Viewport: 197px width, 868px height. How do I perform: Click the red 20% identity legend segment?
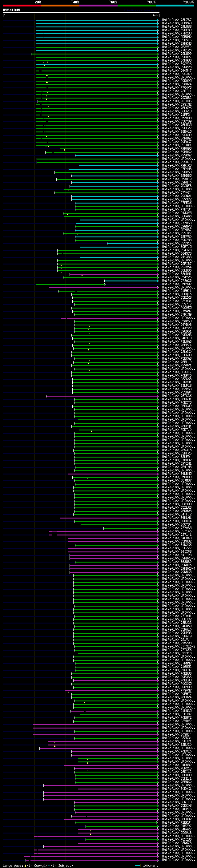click(22, 6)
